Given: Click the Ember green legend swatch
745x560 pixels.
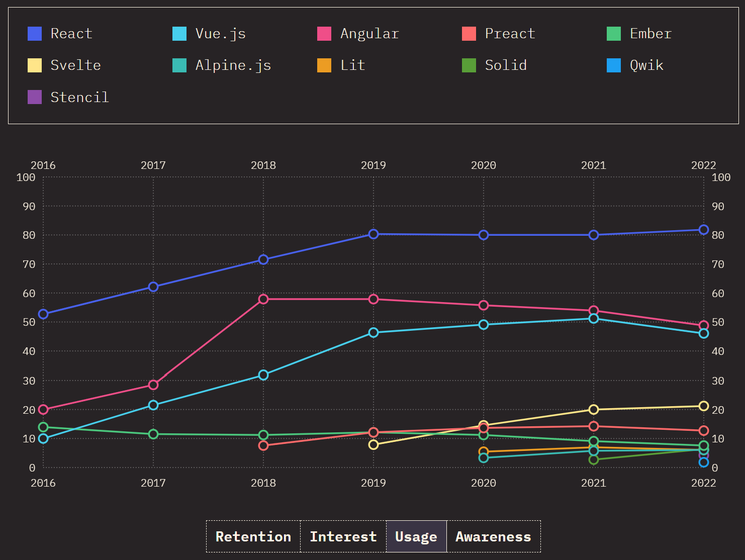Looking at the screenshot, I should [x=614, y=34].
